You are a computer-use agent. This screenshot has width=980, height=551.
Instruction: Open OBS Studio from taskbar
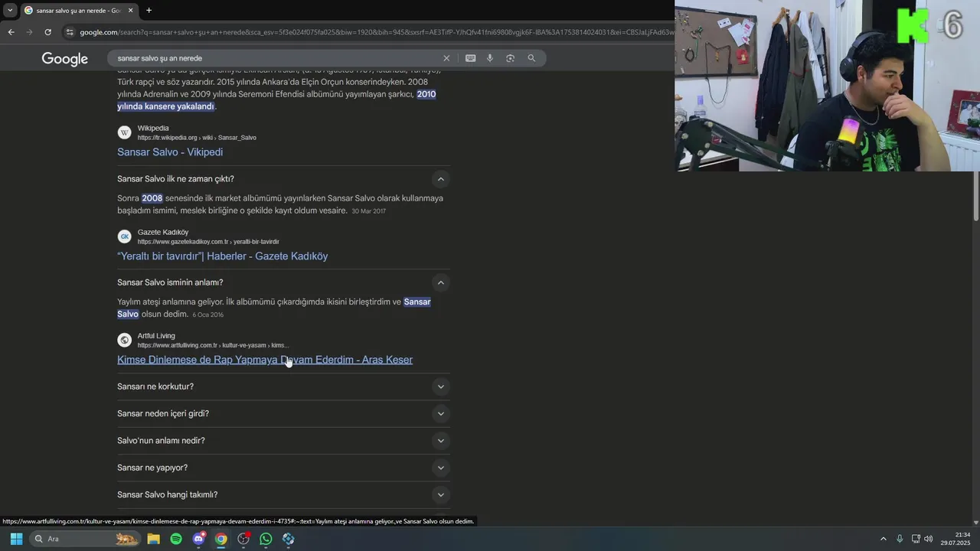[x=243, y=539]
